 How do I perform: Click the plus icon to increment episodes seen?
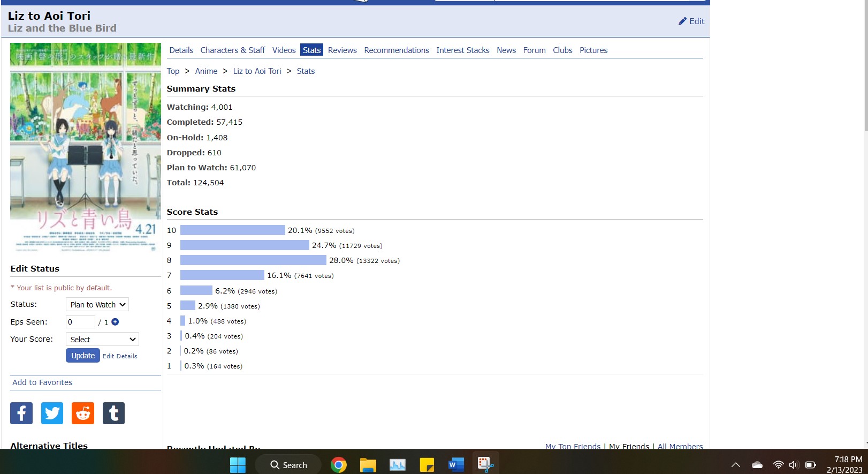click(115, 322)
